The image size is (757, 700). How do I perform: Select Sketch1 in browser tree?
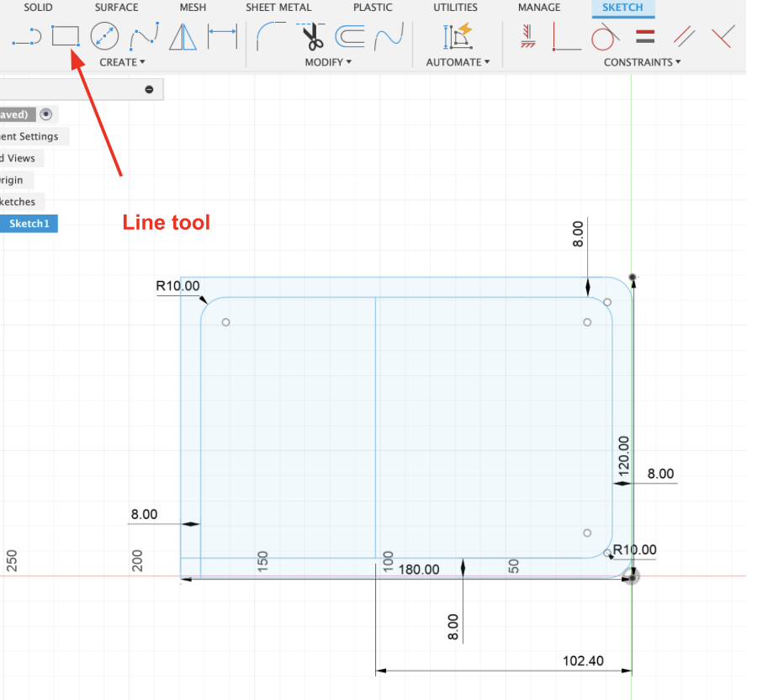pos(29,224)
